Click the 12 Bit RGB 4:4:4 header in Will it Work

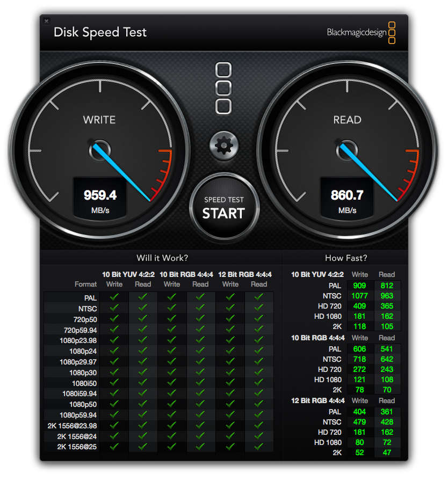coord(245,274)
